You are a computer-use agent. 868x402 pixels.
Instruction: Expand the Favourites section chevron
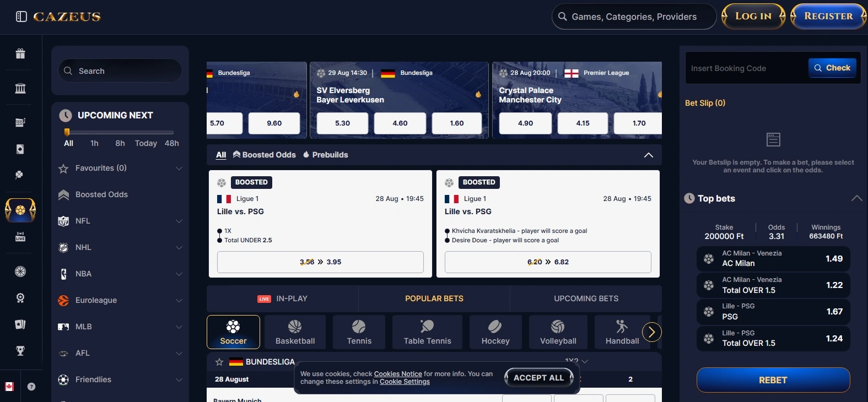pos(179,169)
